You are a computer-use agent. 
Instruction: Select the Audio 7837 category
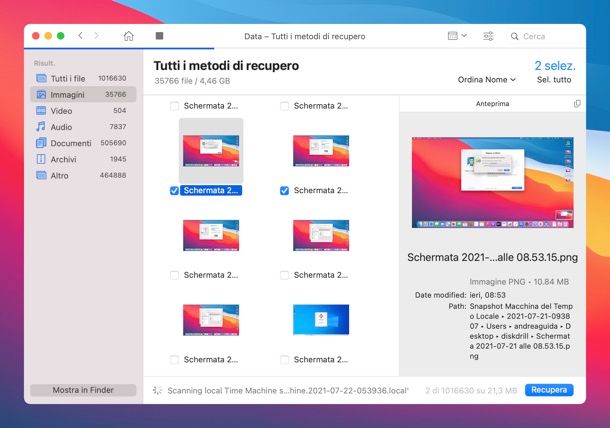click(x=83, y=127)
